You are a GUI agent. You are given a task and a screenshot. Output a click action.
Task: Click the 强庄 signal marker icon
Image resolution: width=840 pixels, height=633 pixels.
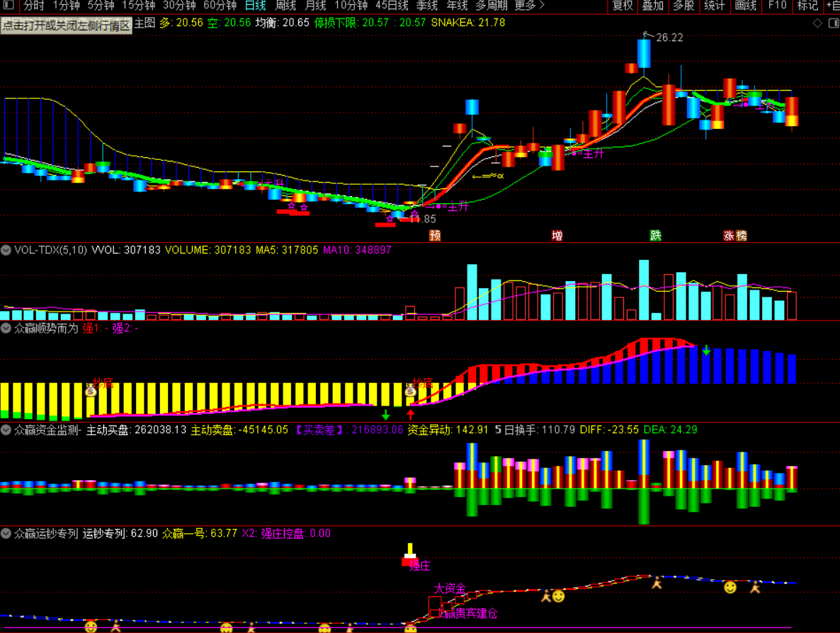[x=409, y=557]
